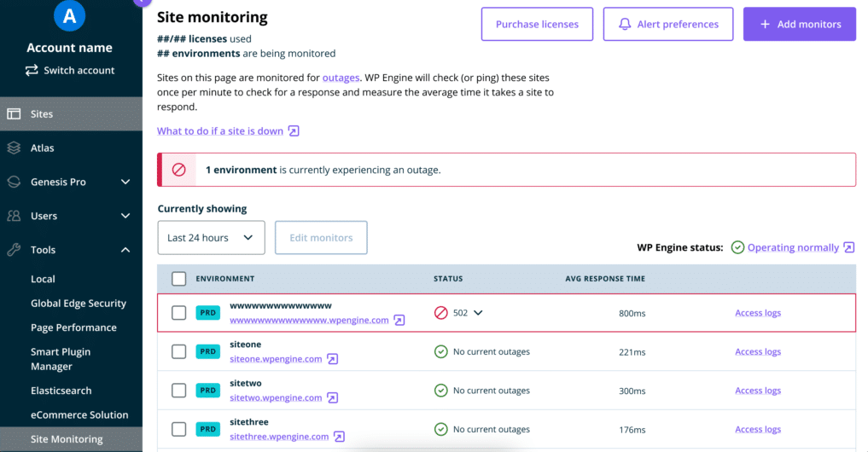Open Page Performance tool
The image size is (868, 452).
click(73, 327)
